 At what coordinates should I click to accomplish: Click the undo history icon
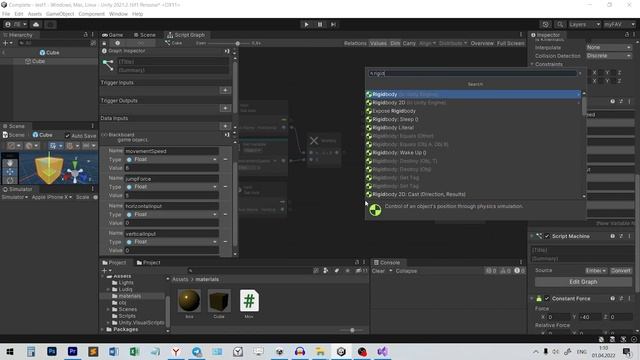point(545,24)
